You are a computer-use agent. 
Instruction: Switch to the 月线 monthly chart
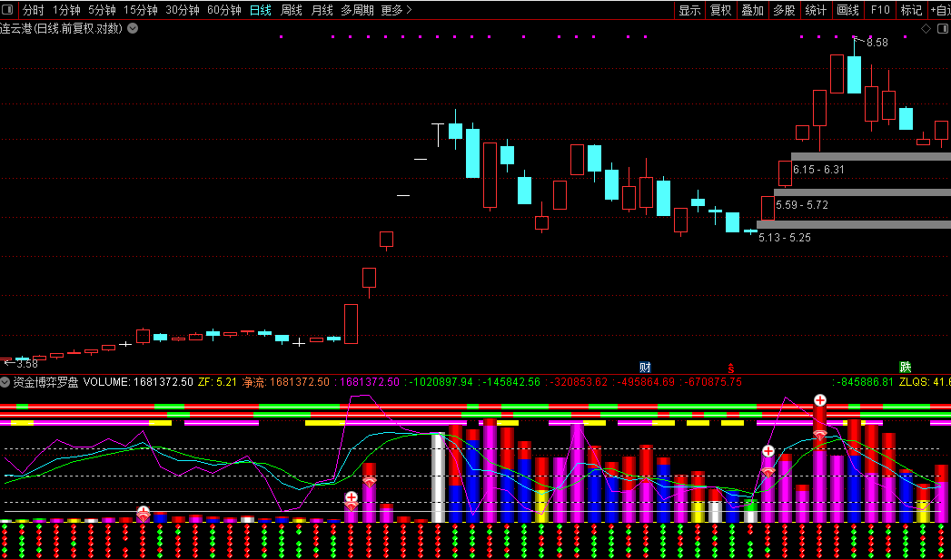click(322, 10)
